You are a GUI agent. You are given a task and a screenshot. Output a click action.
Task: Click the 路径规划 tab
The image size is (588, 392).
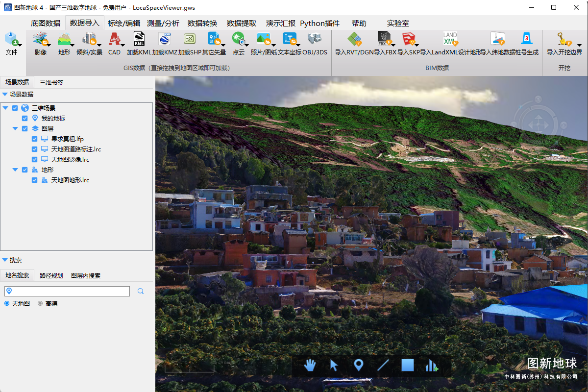pos(51,276)
